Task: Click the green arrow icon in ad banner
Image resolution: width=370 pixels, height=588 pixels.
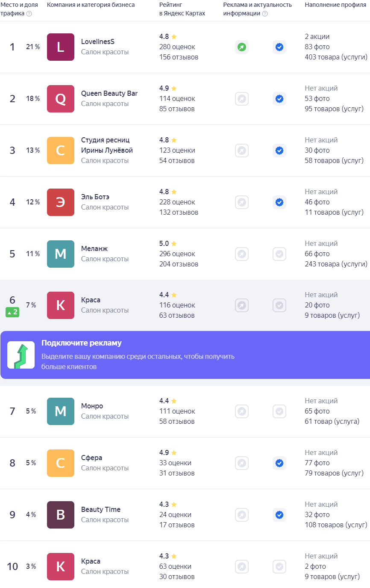Action: point(21,355)
